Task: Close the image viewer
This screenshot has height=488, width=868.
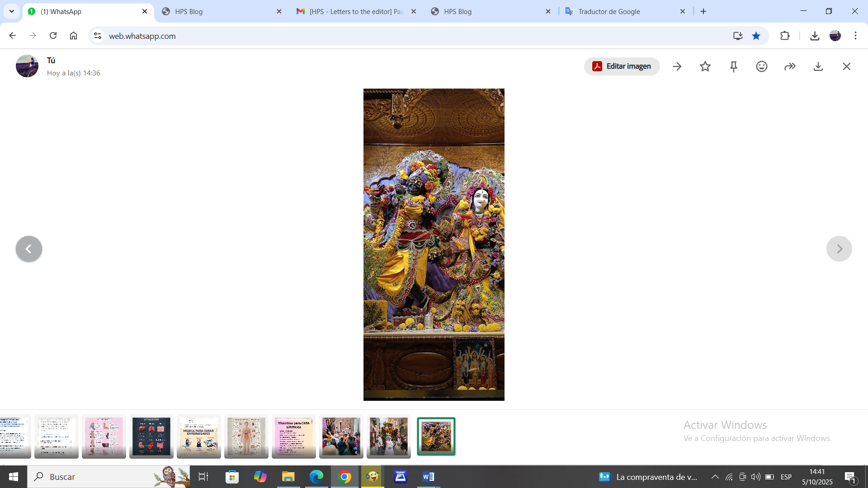Action: coord(847,66)
